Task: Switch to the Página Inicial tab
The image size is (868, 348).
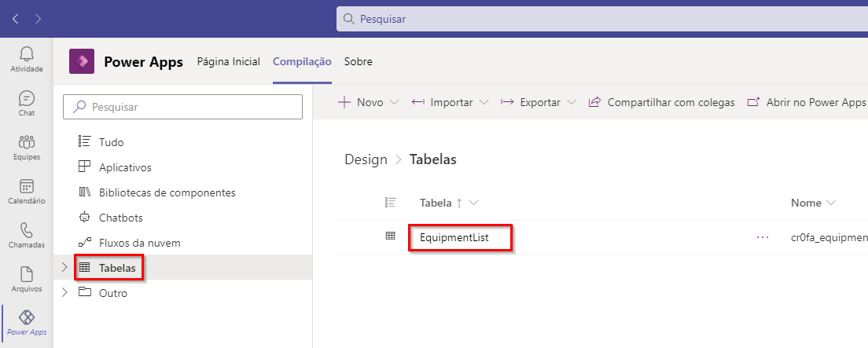Action: 229,61
